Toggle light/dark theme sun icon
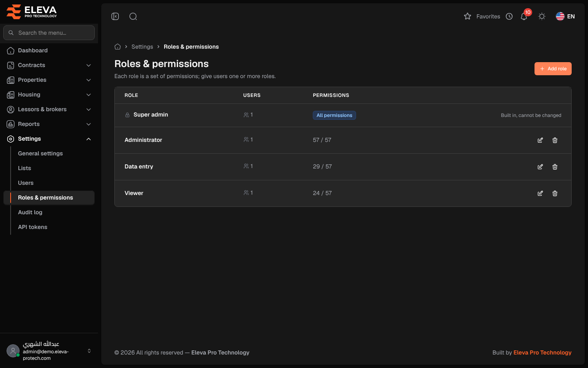The image size is (588, 368). [542, 16]
